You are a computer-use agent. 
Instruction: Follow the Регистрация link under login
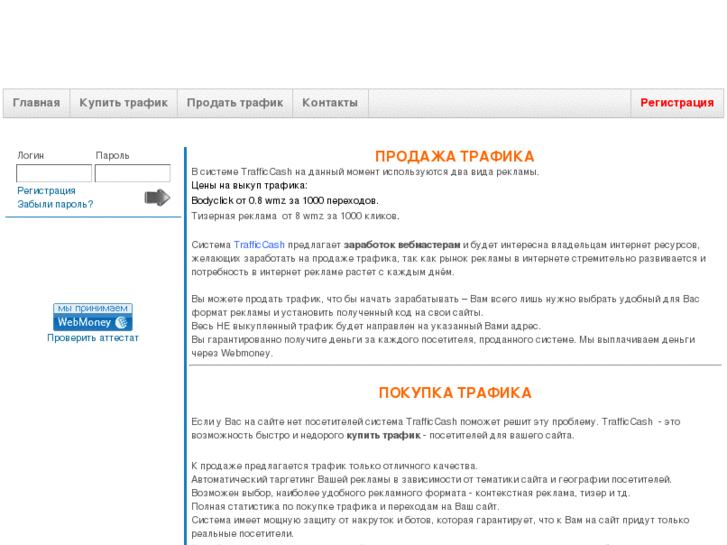click(x=46, y=191)
